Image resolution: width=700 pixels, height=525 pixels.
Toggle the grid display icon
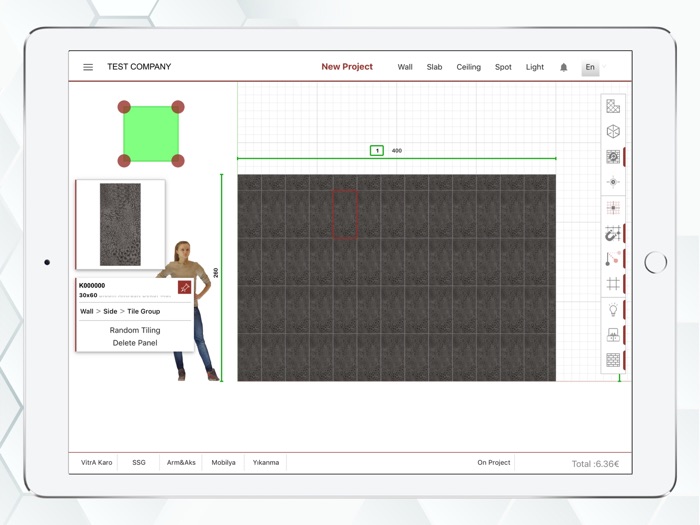pyautogui.click(x=613, y=285)
